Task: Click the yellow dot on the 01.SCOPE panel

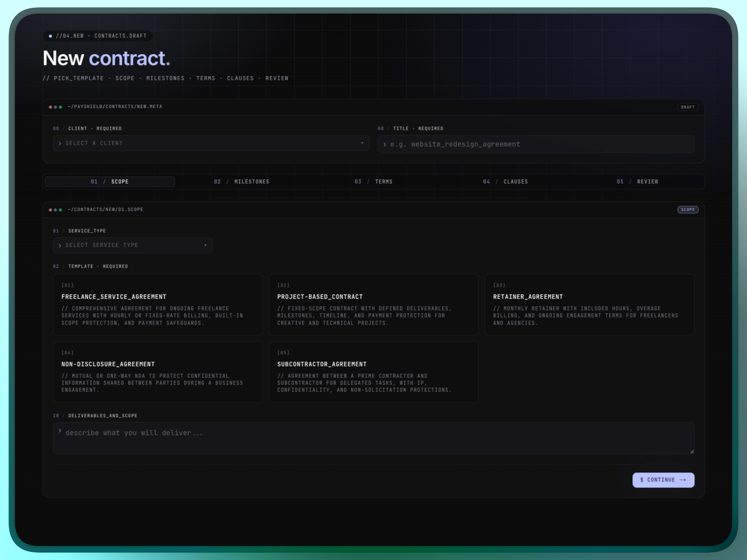Action: (56, 209)
